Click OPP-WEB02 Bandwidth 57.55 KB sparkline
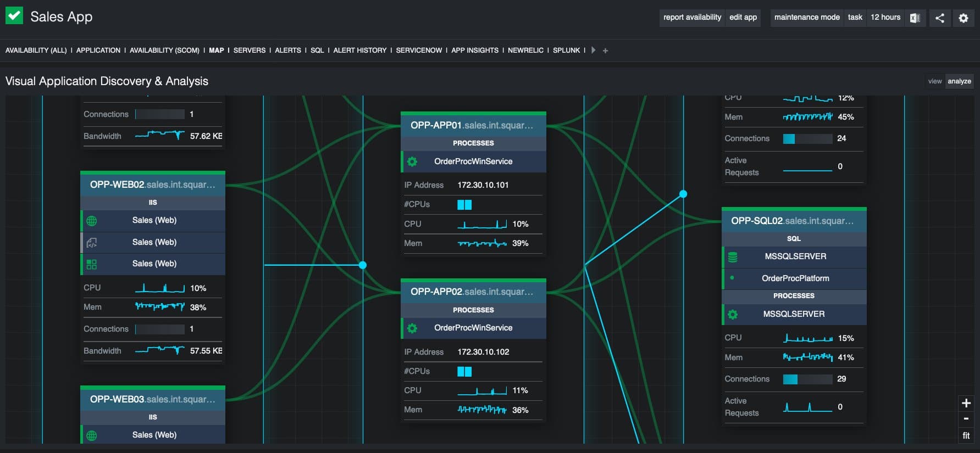 (x=160, y=350)
